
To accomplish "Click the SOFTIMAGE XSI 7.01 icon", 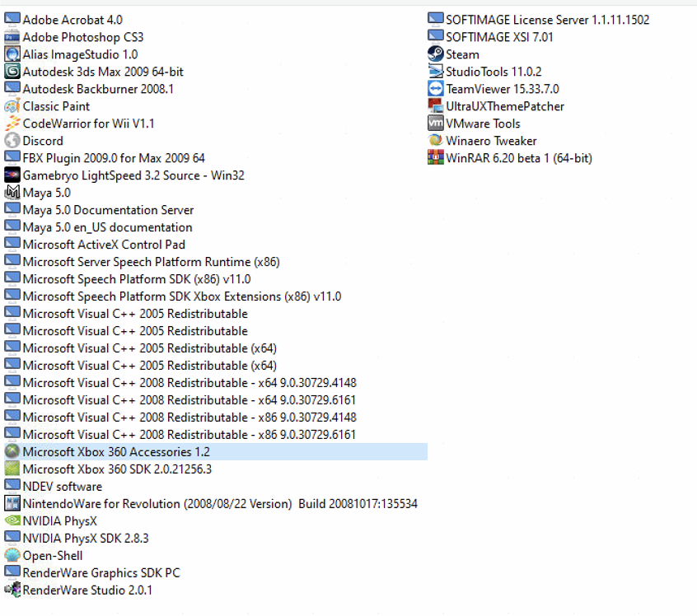I will pos(436,37).
